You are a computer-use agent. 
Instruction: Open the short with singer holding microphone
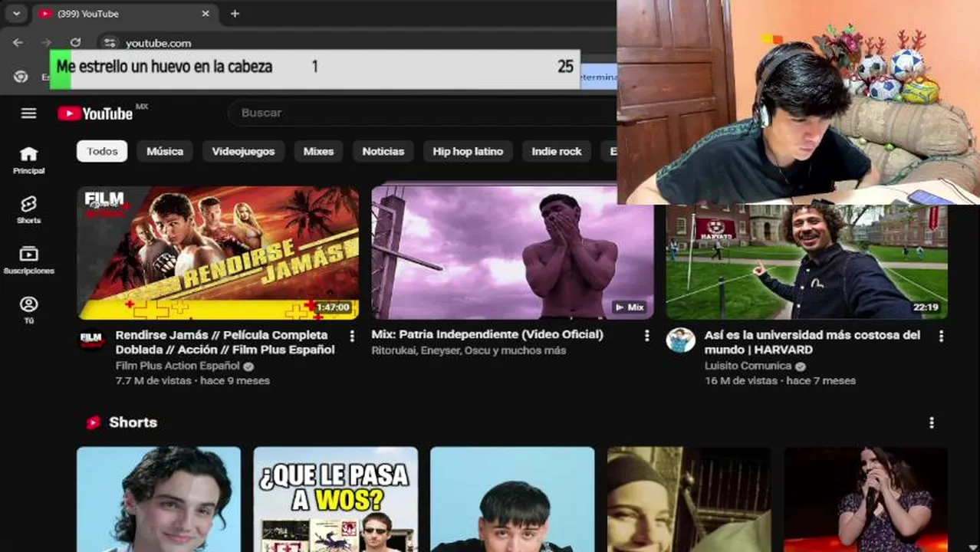click(866, 499)
